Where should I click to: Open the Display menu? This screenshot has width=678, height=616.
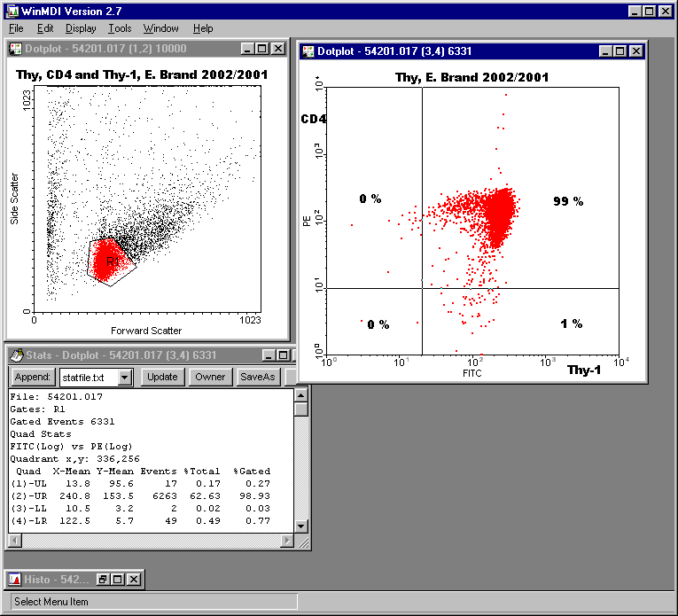tap(81, 28)
